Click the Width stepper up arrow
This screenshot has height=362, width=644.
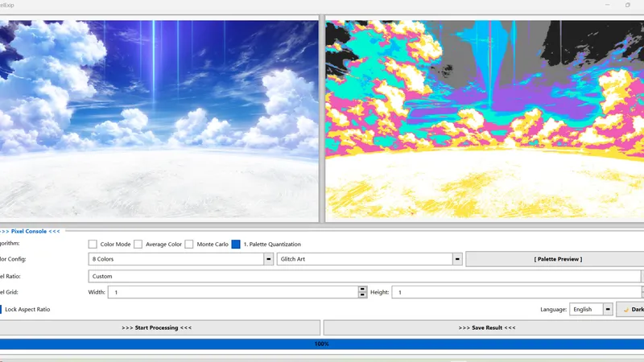coord(362,290)
